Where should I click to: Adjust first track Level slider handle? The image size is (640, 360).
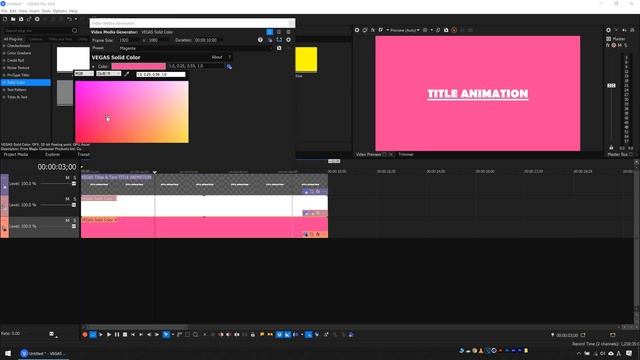[74, 184]
